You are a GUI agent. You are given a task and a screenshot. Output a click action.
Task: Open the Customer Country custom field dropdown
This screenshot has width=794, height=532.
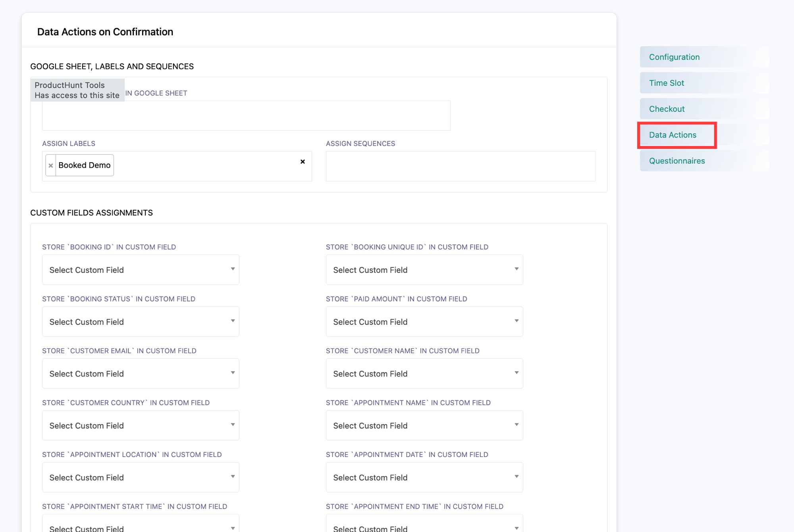141,426
